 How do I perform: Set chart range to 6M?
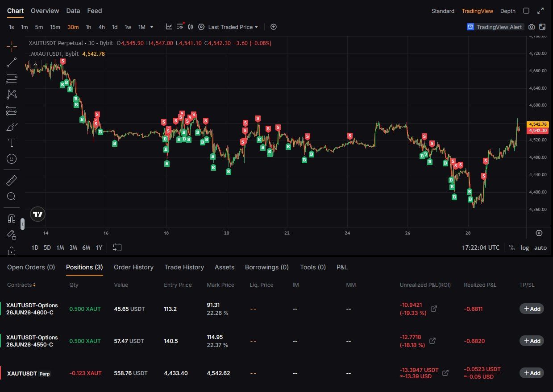click(86, 248)
